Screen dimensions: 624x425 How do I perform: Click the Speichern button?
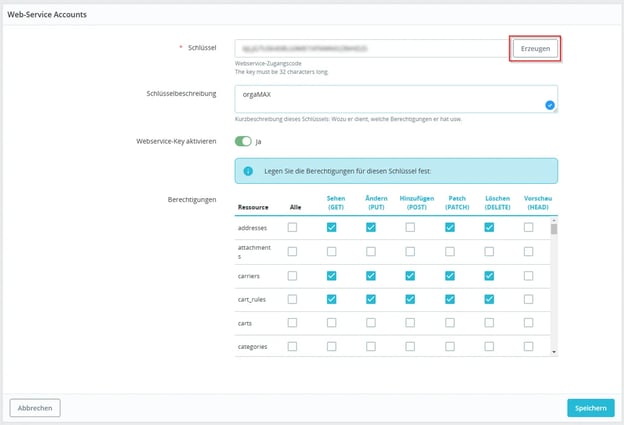(590, 407)
